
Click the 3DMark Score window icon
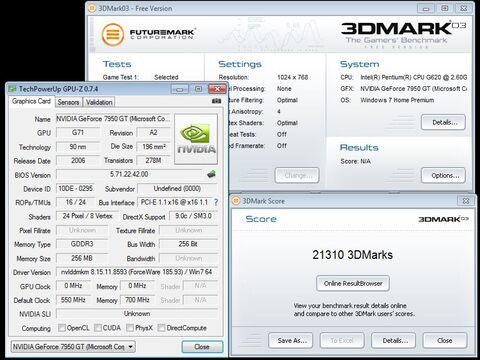(236, 201)
